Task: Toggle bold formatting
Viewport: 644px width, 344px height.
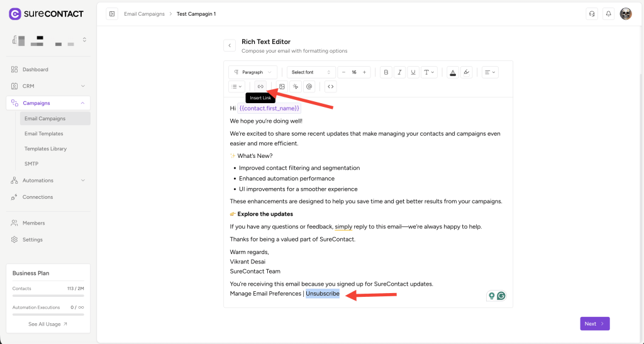Action: (x=386, y=72)
